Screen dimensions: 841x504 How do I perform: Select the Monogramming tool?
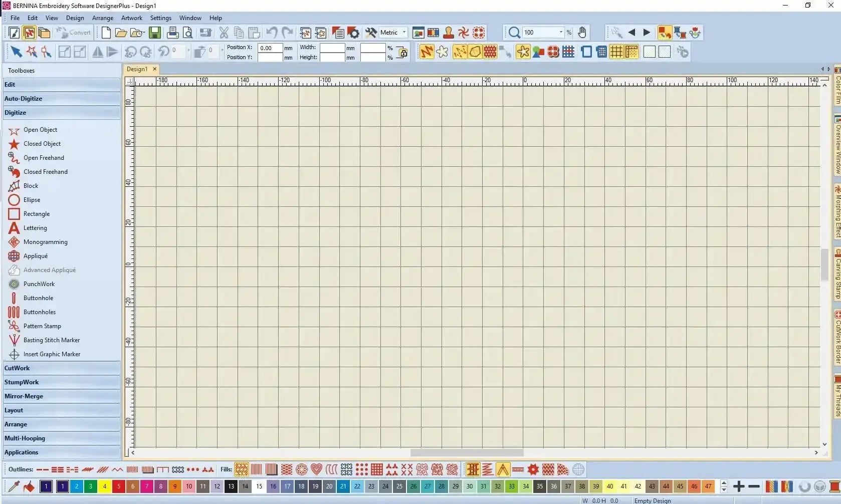[x=45, y=242]
